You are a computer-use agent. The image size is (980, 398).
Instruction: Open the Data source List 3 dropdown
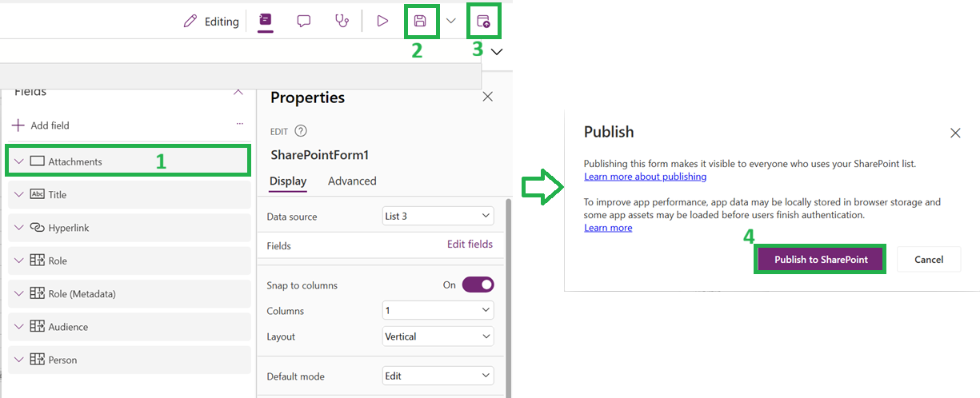tap(438, 217)
